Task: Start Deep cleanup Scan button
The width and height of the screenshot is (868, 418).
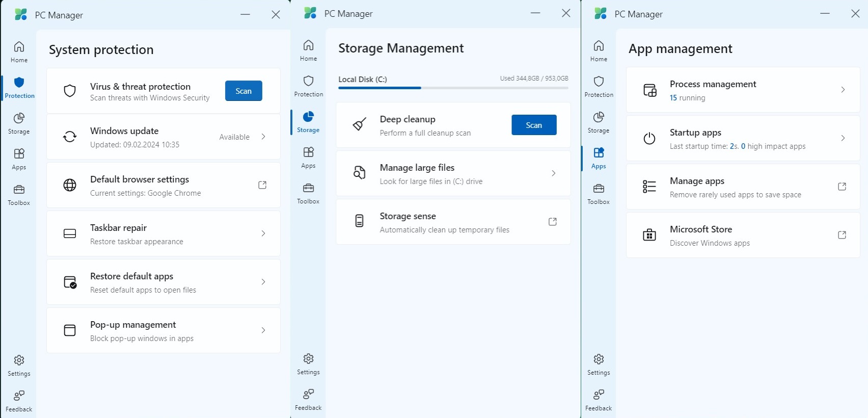Action: pos(534,125)
